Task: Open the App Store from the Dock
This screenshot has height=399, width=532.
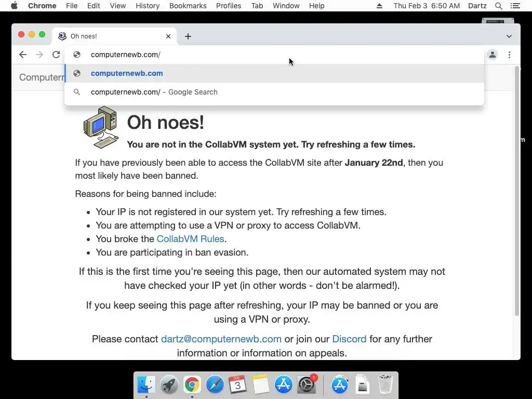Action: [284, 384]
